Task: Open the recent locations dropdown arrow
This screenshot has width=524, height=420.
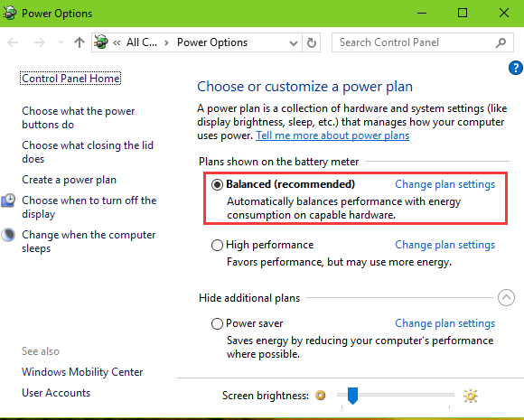Action: point(61,42)
